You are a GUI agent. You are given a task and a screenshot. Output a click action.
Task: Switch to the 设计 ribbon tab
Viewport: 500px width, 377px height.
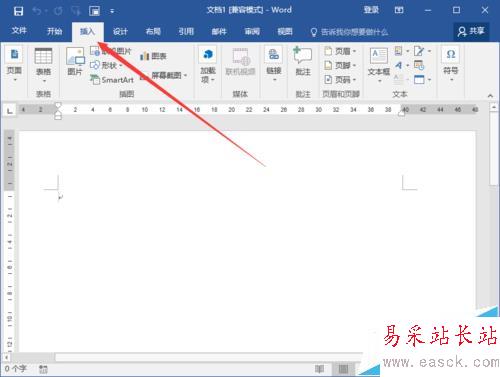point(120,31)
